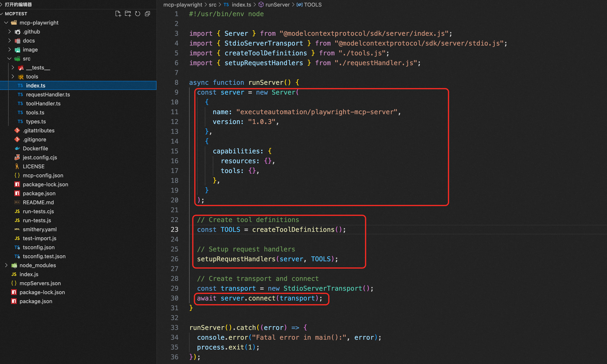Click the src breadcrumb segment
The width and height of the screenshot is (607, 364).
[x=212, y=5]
